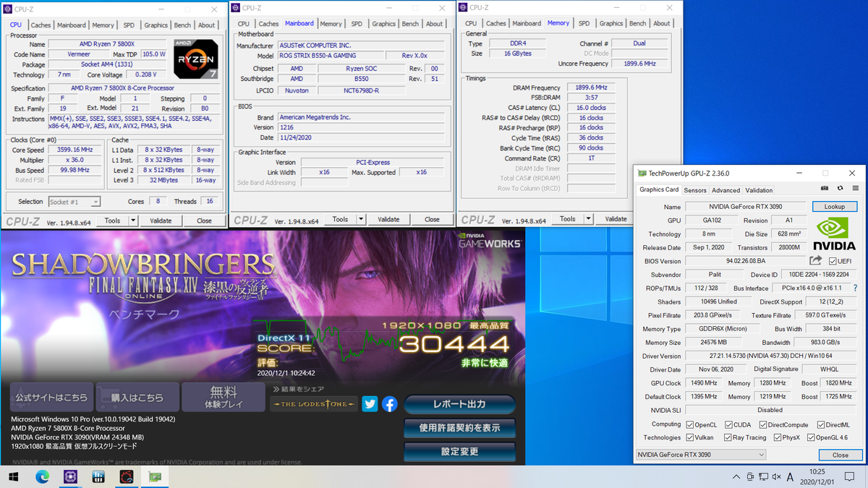Toggle the DirectML checkbox
The width and height of the screenshot is (868, 488).
click(820, 424)
